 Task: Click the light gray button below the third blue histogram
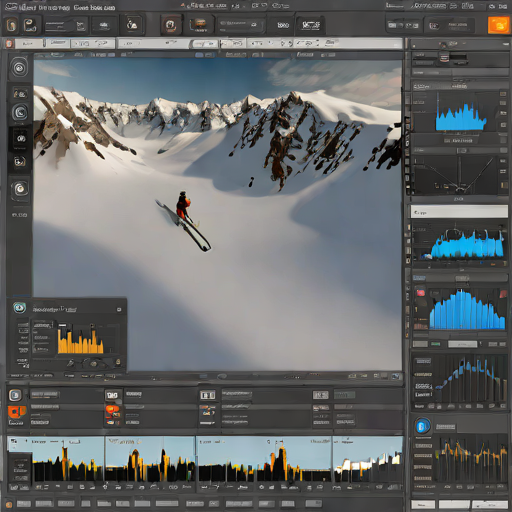[x=462, y=344]
